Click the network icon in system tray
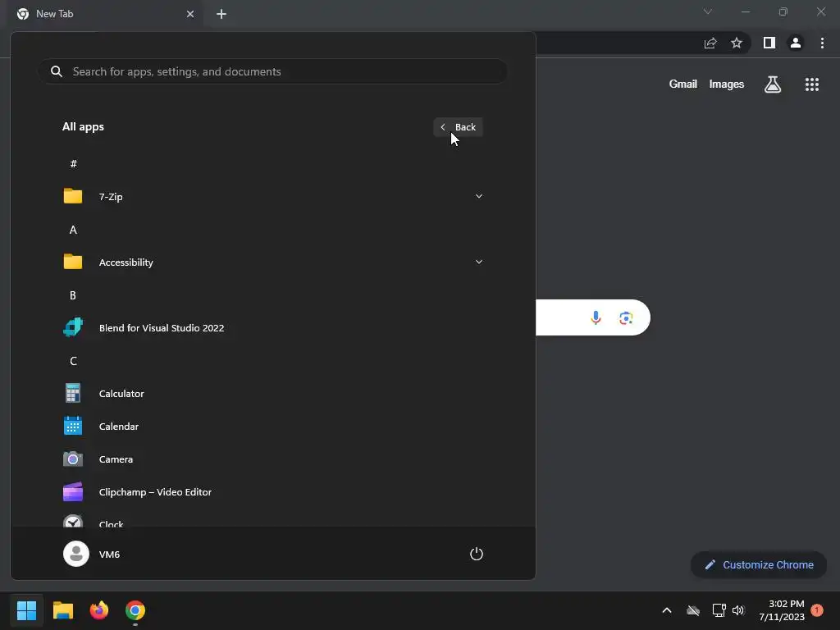840x630 pixels. click(x=719, y=610)
